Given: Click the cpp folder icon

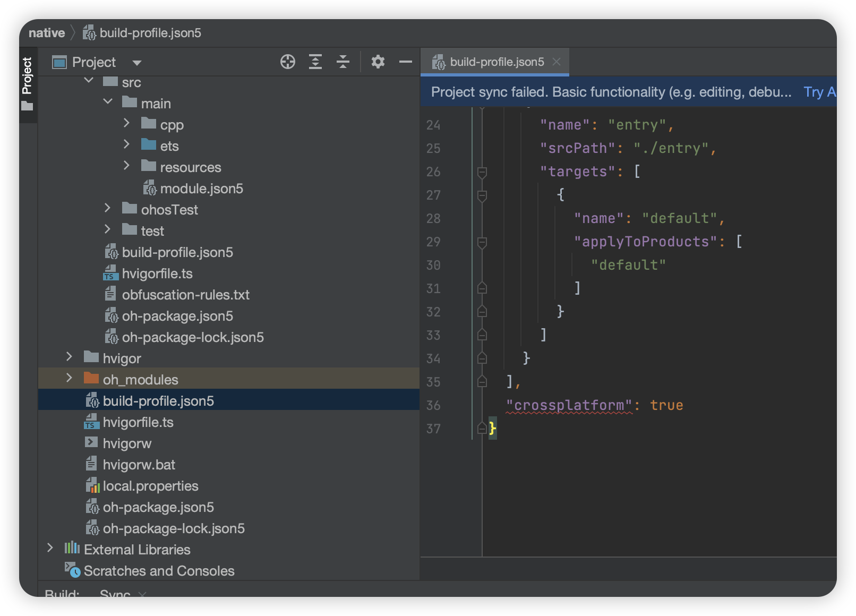Looking at the screenshot, I should click(149, 123).
